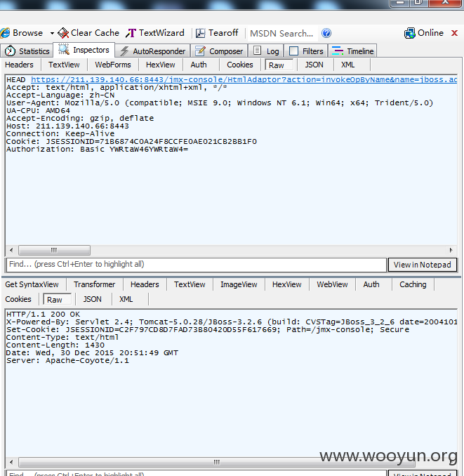
Task: Select response XML tab
Action: point(126,299)
